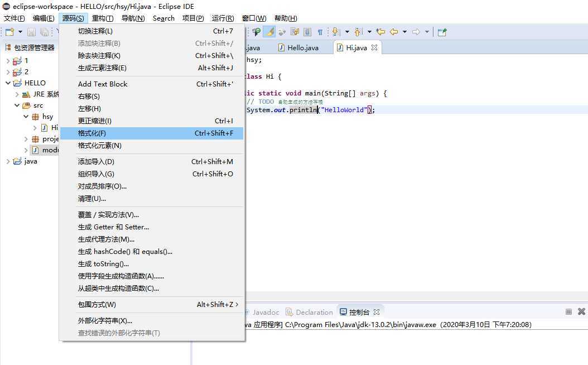This screenshot has height=365, width=588.
Task: Click the Save toolbar icon
Action: [31, 32]
